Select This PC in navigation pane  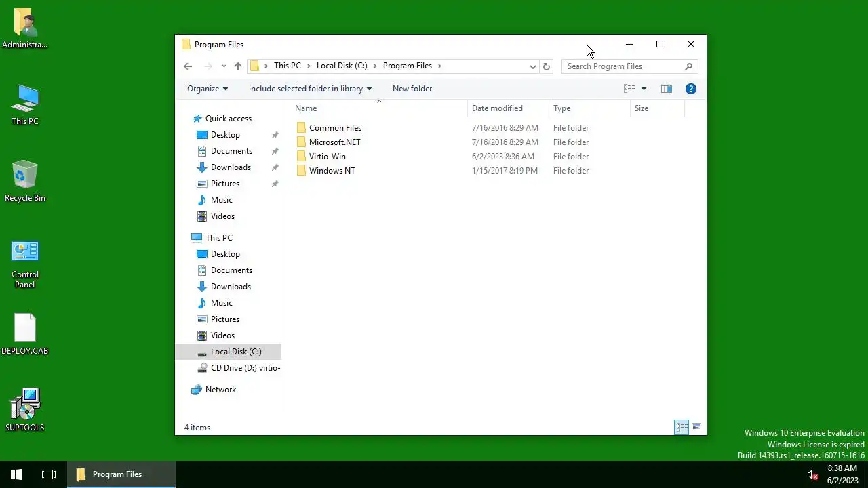[218, 238]
